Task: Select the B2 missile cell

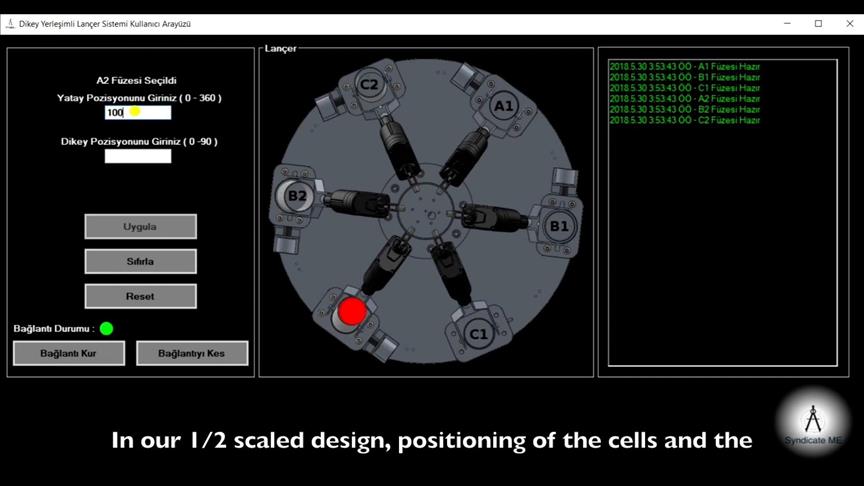Action: [297, 196]
